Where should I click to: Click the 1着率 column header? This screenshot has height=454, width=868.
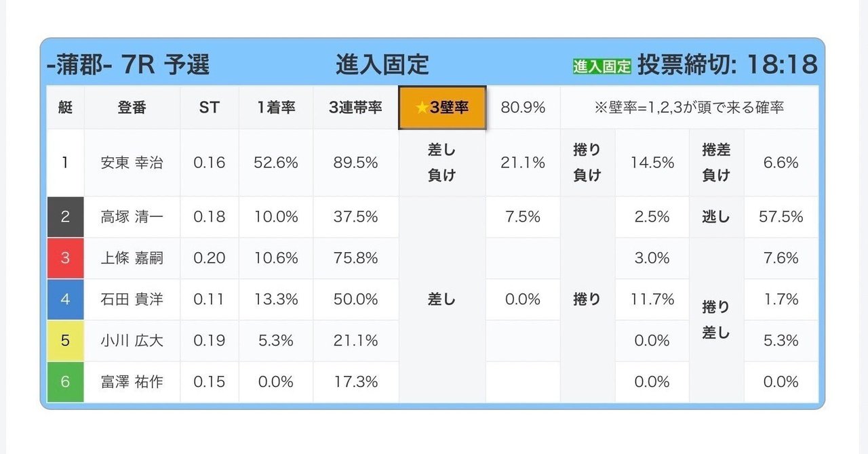point(275,108)
